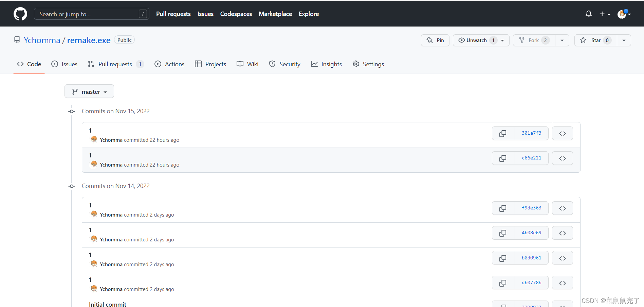Click Ychomma author name on commit db0778b

(x=111, y=289)
